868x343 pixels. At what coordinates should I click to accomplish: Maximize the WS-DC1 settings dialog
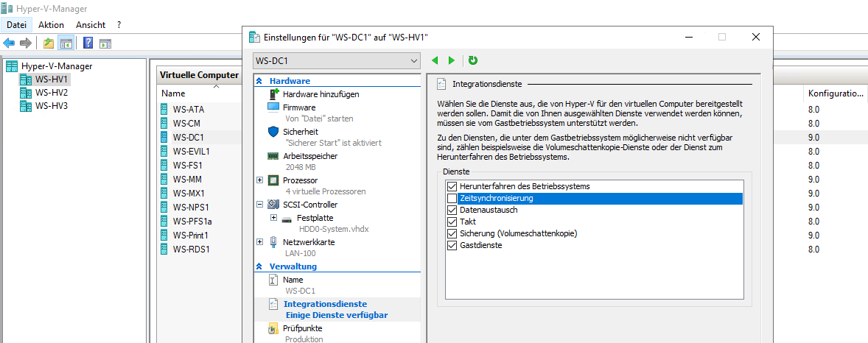[x=722, y=37]
